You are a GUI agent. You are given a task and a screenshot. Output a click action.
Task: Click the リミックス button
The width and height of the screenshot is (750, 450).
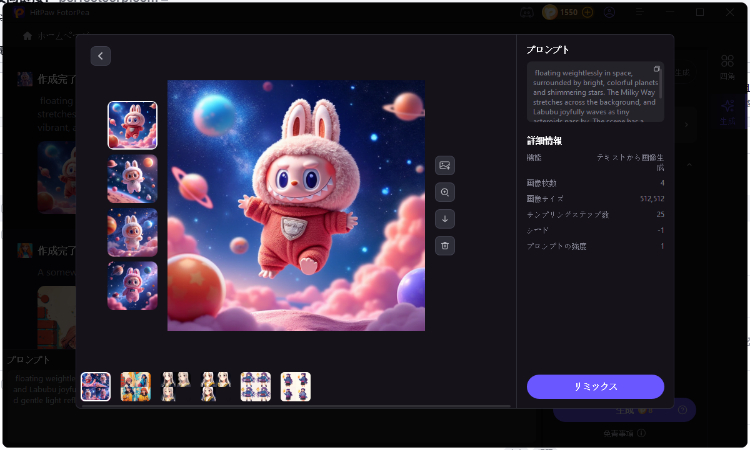[596, 386]
